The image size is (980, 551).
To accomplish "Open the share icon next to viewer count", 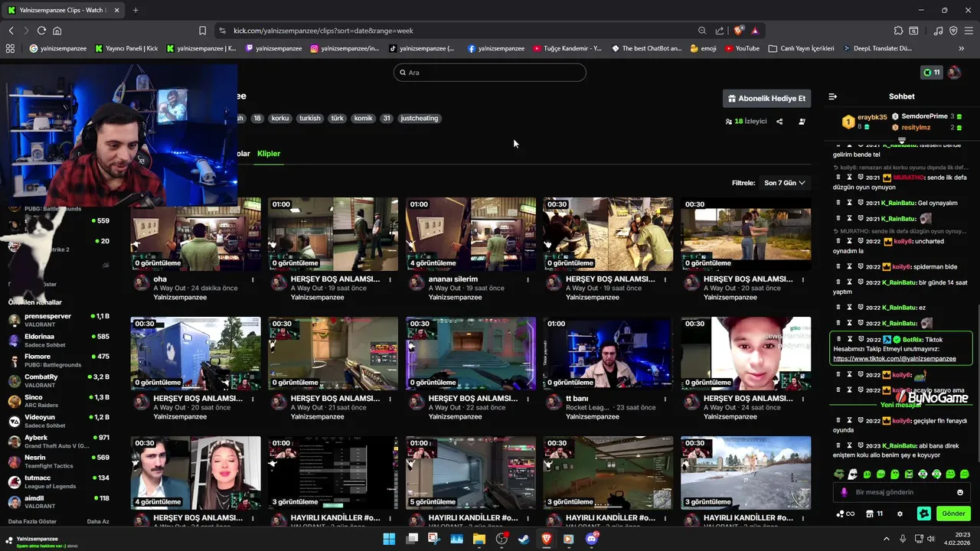I will [779, 121].
